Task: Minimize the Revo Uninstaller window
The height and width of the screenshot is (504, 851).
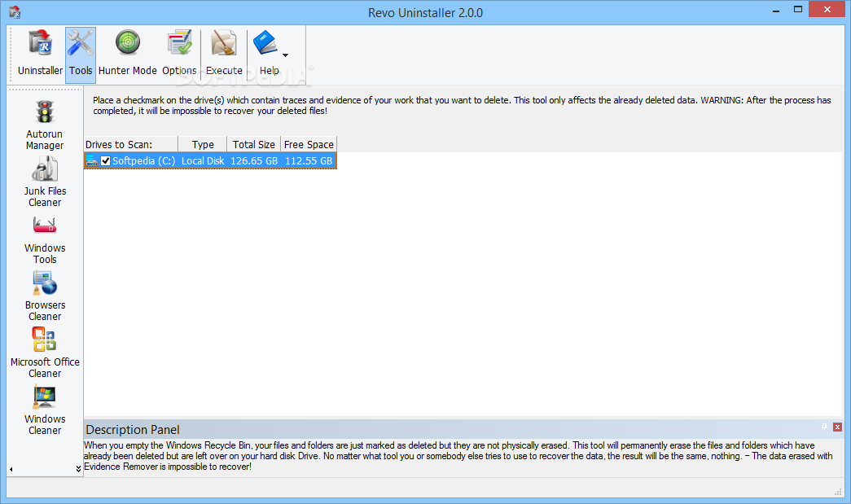Action: click(776, 11)
